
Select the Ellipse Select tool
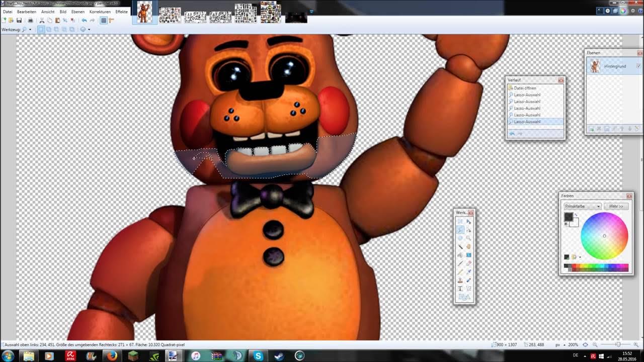point(460,238)
